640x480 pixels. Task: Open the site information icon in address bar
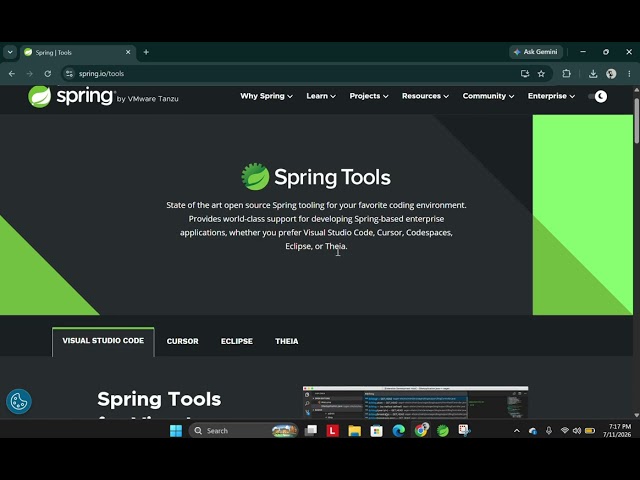coord(69,74)
